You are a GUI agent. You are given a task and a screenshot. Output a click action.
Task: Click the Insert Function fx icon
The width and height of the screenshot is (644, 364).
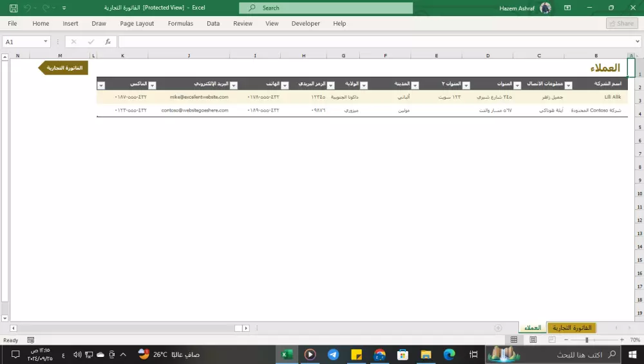tap(108, 41)
